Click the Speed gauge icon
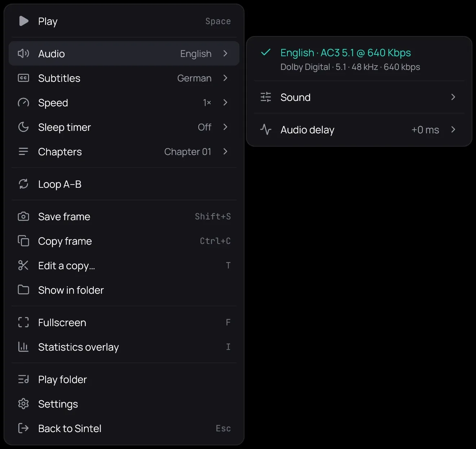The width and height of the screenshot is (476, 449). [x=23, y=102]
